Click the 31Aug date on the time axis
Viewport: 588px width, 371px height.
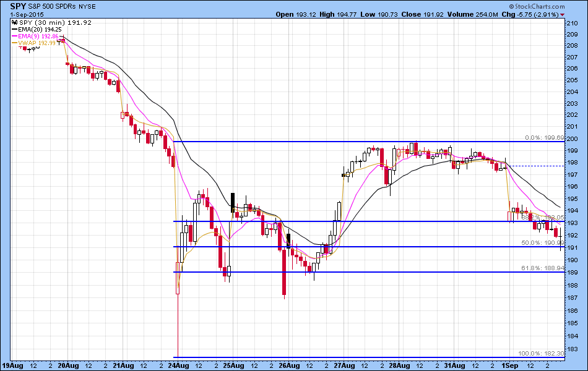(454, 366)
